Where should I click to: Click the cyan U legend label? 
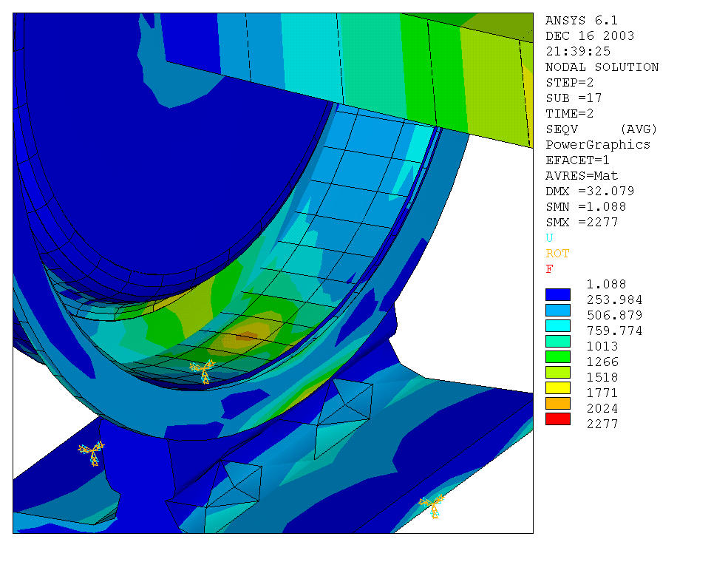pyautogui.click(x=549, y=238)
